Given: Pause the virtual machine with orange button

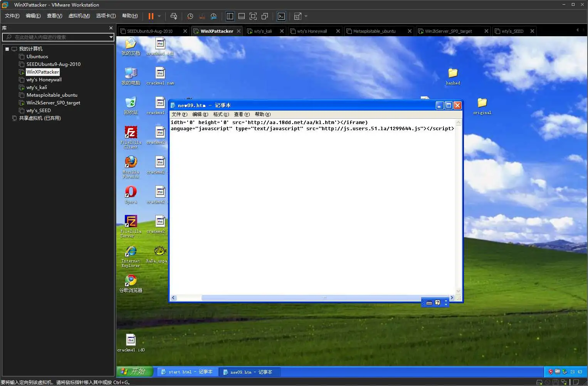Looking at the screenshot, I should 151,16.
